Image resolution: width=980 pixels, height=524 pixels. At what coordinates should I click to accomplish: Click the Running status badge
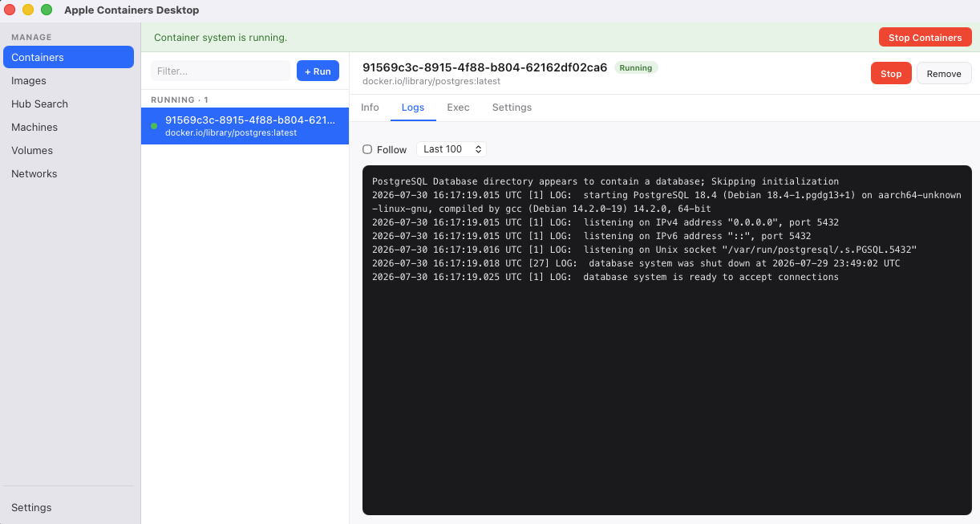point(636,67)
